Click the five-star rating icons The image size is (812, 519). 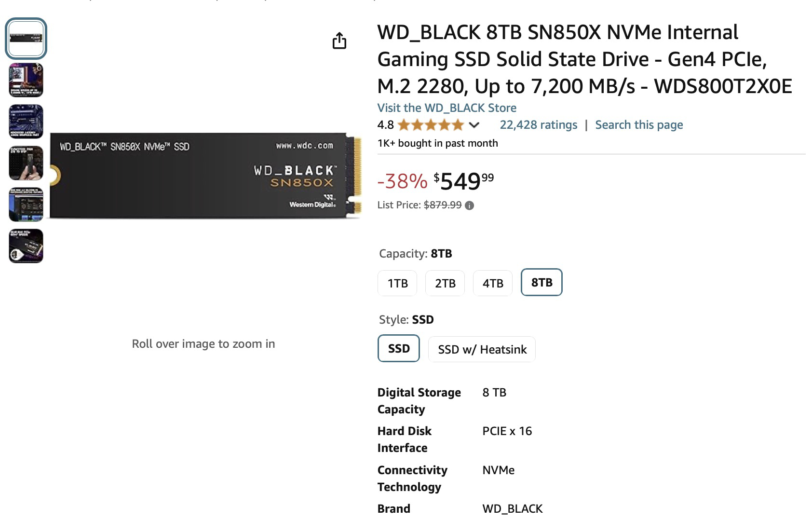click(x=431, y=125)
